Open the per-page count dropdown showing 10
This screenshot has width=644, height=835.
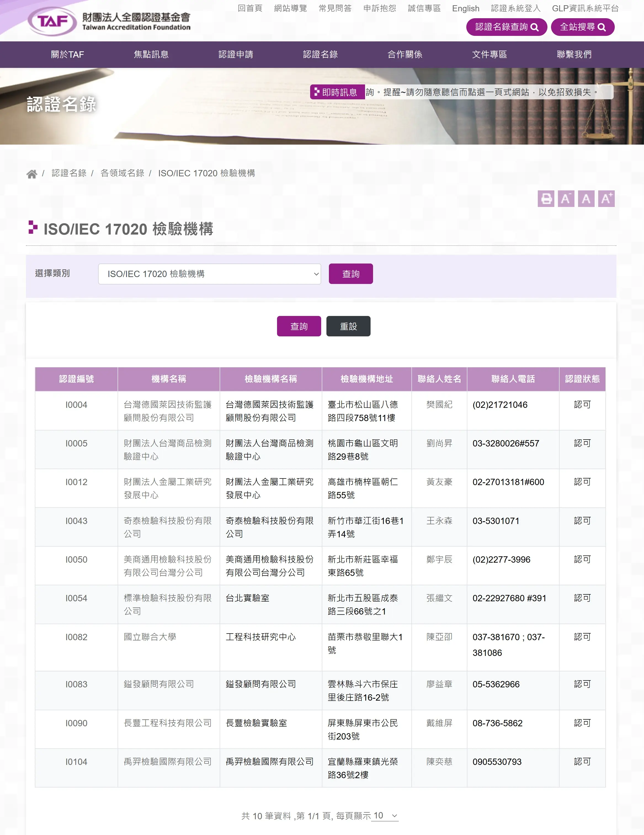click(385, 815)
